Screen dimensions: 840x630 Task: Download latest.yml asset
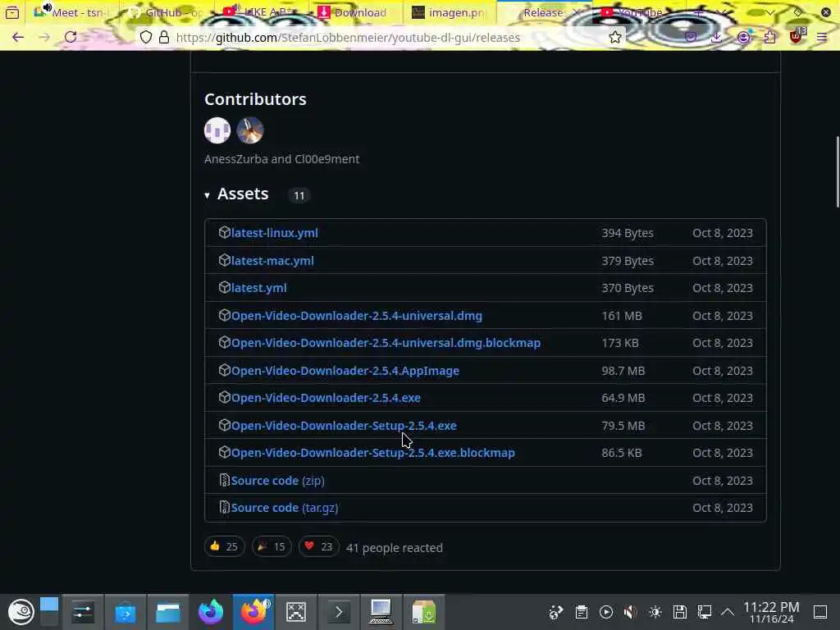click(x=258, y=288)
